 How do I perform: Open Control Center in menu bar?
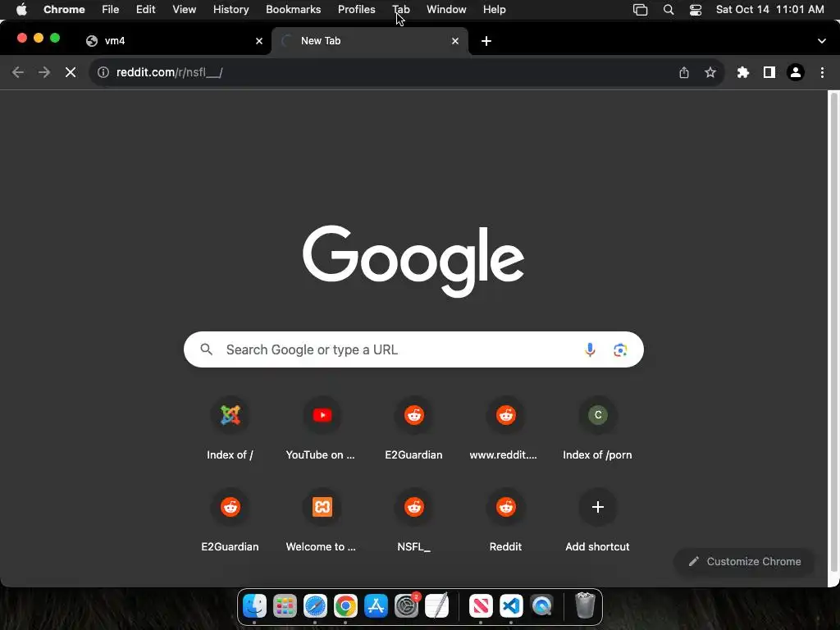tap(696, 10)
